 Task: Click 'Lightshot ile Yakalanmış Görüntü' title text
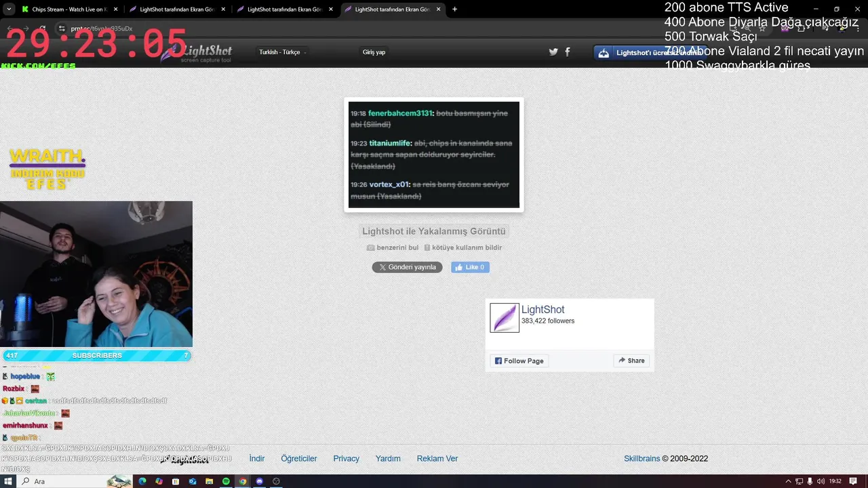(x=434, y=231)
